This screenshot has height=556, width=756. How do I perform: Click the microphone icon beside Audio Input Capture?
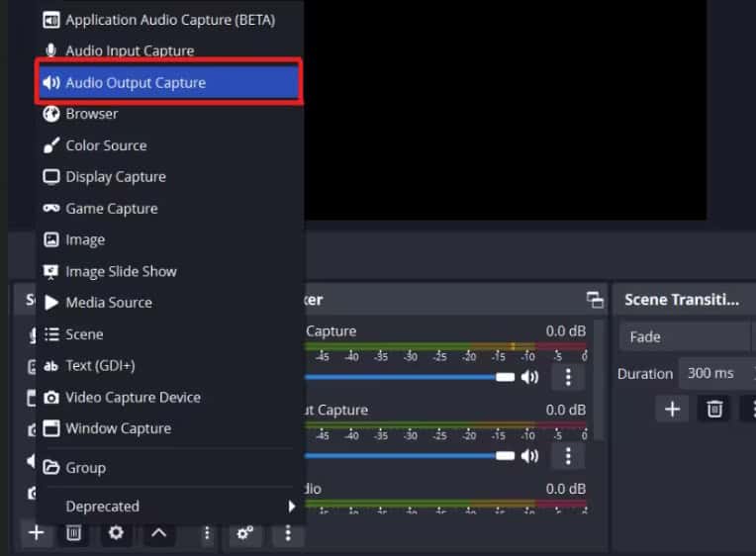point(50,50)
